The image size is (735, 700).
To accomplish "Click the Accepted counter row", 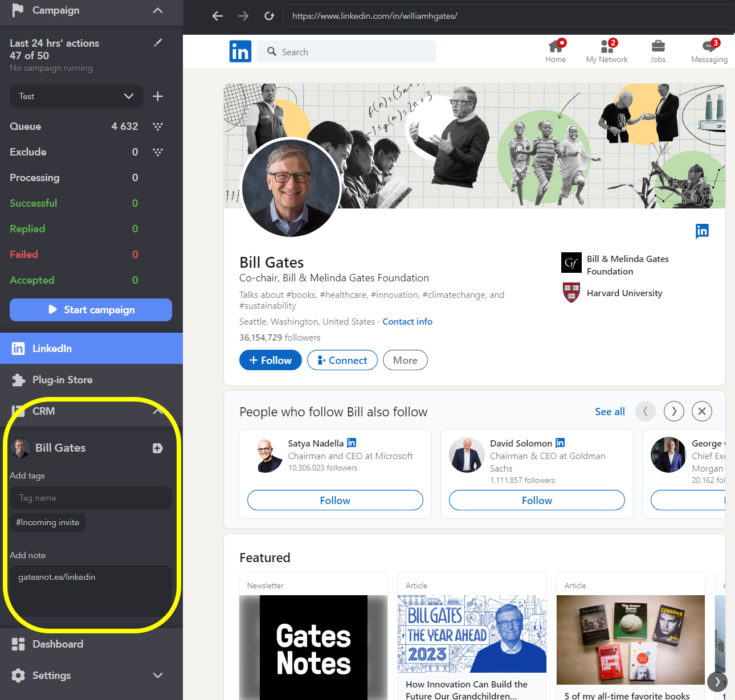I will click(74, 280).
